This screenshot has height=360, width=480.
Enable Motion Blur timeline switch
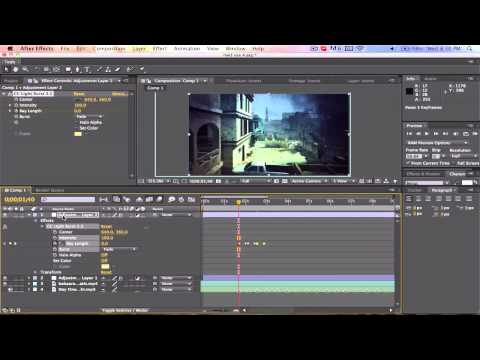click(159, 199)
